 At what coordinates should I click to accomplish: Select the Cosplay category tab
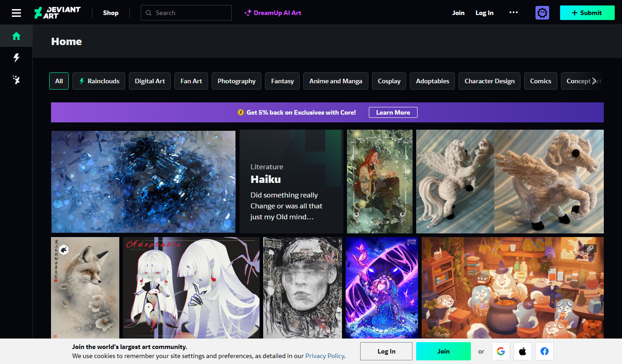click(x=389, y=81)
